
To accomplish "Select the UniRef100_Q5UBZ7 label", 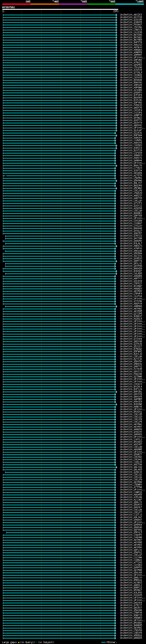I will [x=131, y=454].
